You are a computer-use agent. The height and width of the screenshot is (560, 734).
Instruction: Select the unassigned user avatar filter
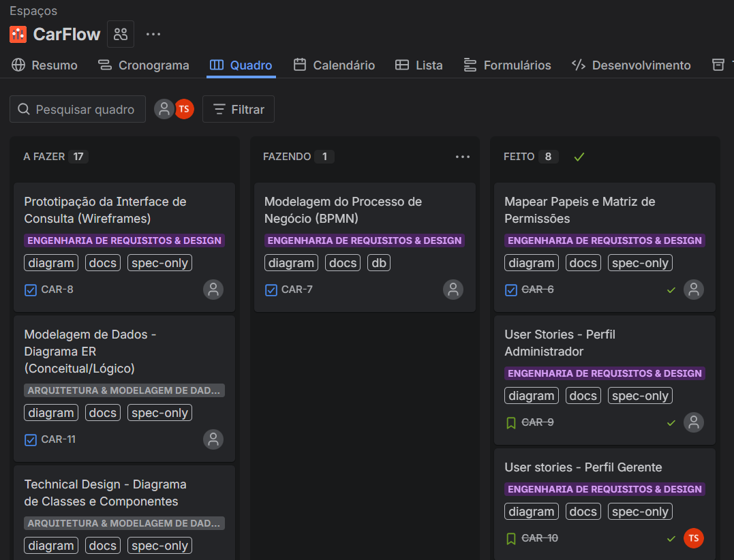(164, 109)
